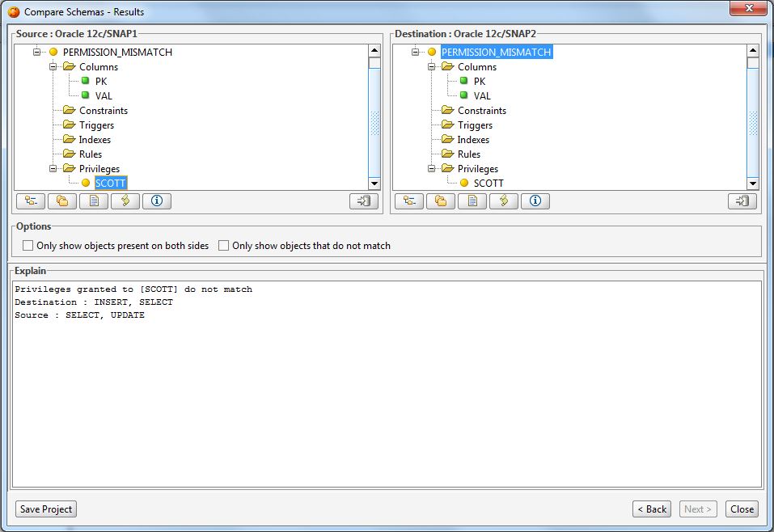This screenshot has width=774, height=532.
Task: Click the Source Constraints folder icon
Action: (x=69, y=110)
